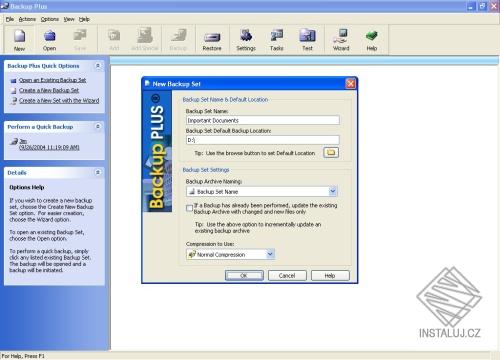500x360 pixels.
Task: Click Create a New Set with the Wizard link
Action: tap(59, 100)
